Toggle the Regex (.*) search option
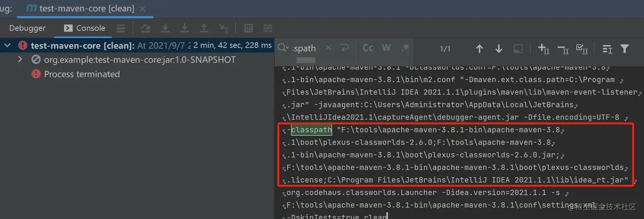 tap(405, 48)
